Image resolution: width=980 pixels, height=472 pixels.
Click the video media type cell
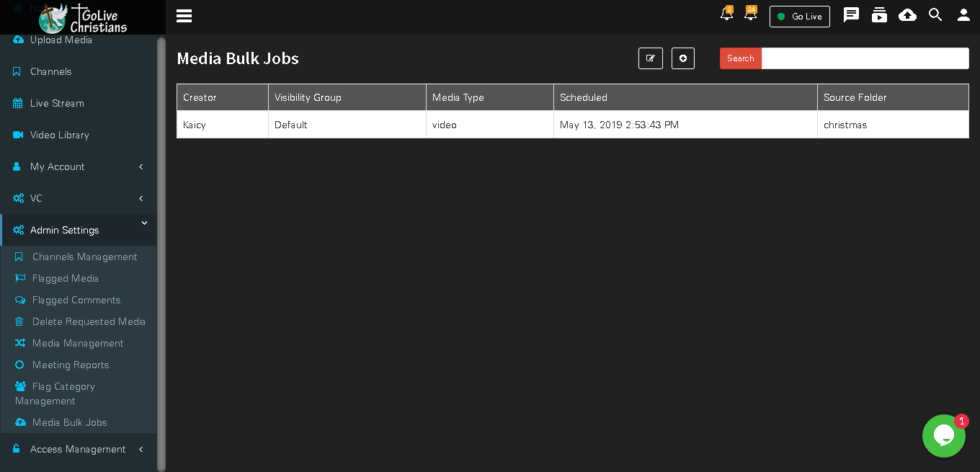(490, 125)
